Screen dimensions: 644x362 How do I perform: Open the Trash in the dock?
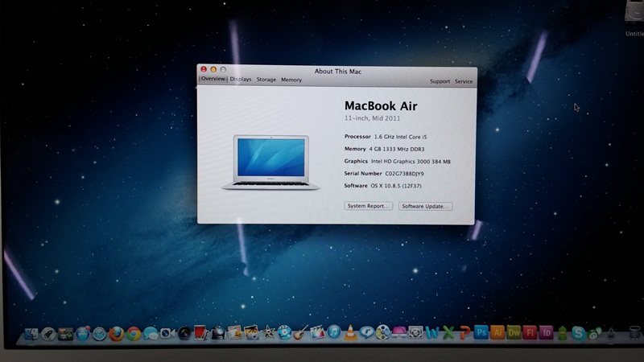(634, 332)
